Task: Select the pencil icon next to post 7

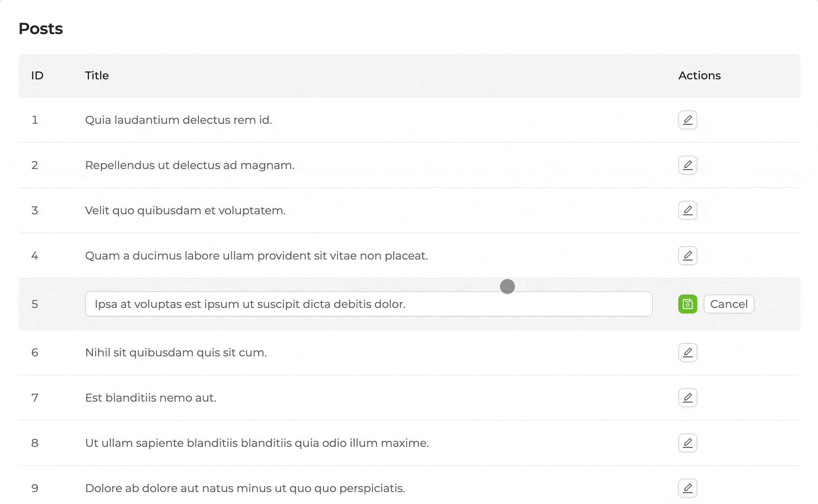Action: pyautogui.click(x=687, y=398)
